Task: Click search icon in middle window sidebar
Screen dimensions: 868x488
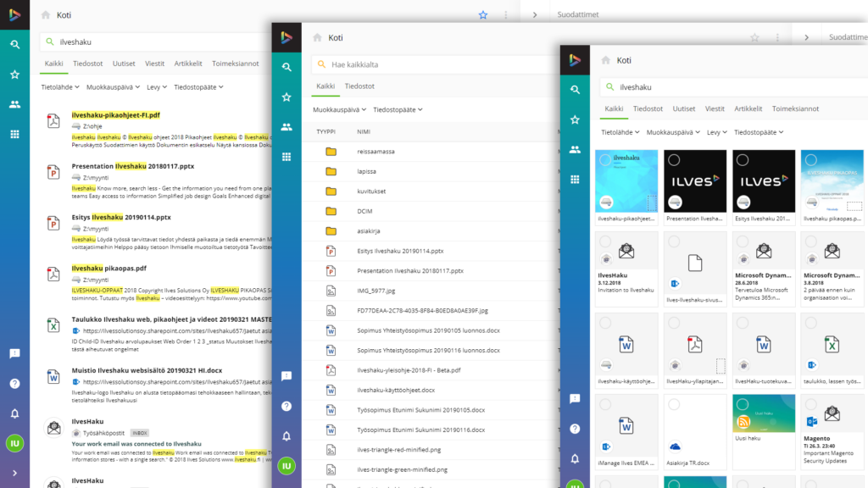Action: coord(287,67)
